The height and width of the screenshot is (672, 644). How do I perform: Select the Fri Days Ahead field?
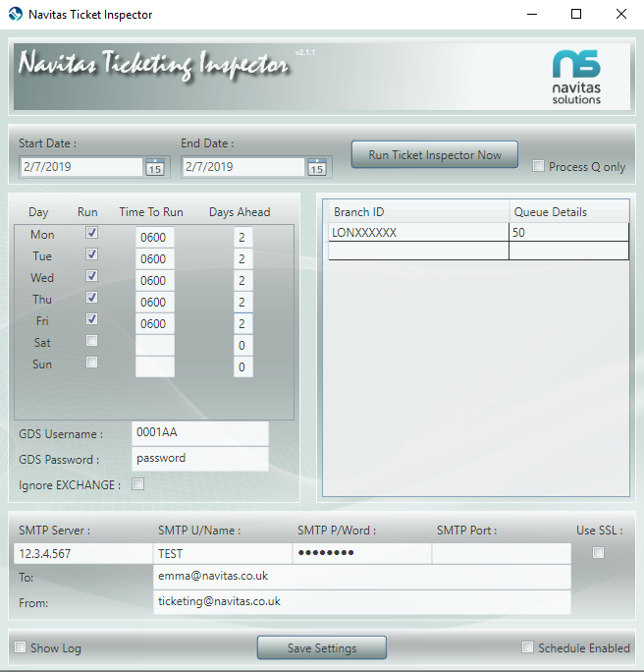(x=243, y=323)
